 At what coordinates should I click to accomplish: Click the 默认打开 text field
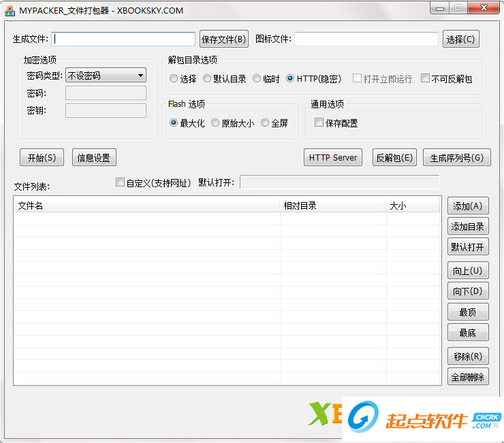339,182
